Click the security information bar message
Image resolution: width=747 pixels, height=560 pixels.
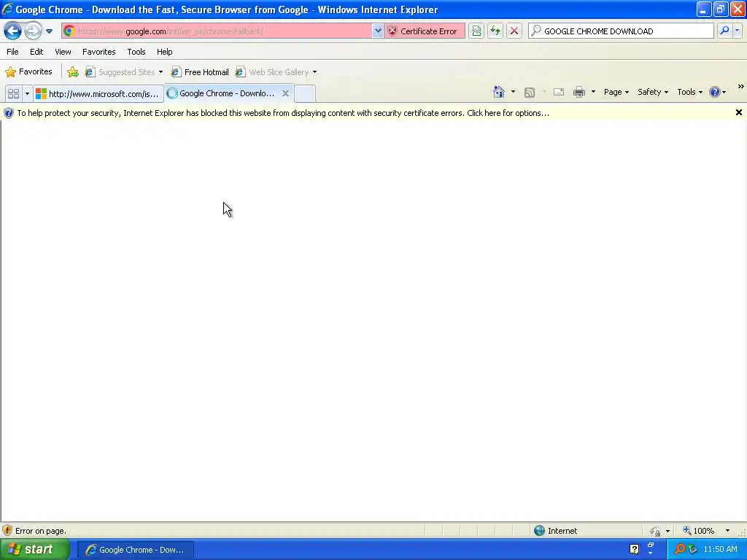[x=283, y=113]
